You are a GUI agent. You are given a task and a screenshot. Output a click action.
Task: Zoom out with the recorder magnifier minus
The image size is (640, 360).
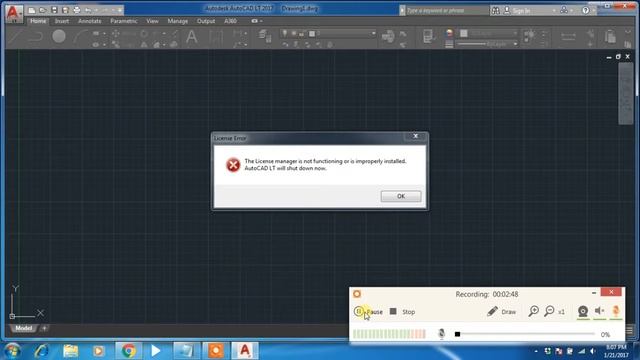pos(549,311)
